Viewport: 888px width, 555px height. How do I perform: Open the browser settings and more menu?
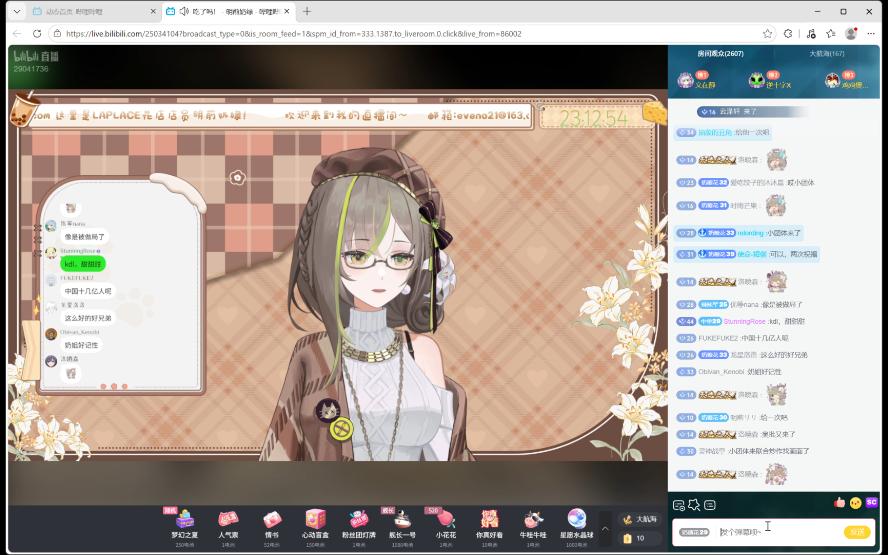[x=871, y=34]
